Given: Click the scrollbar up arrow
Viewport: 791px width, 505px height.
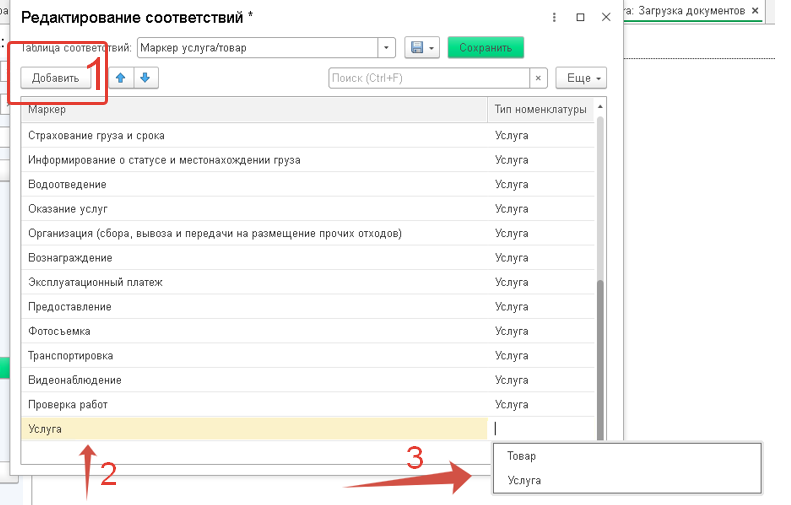Looking at the screenshot, I should pyautogui.click(x=600, y=106).
